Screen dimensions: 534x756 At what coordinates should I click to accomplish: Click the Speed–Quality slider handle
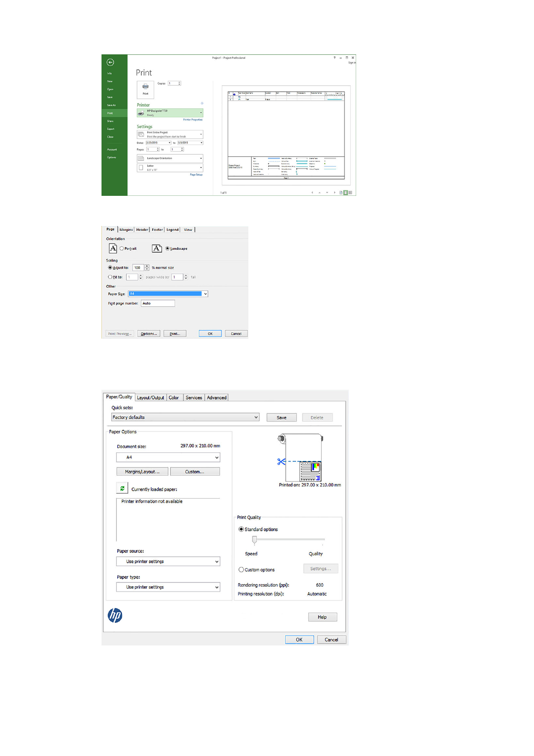point(255,539)
